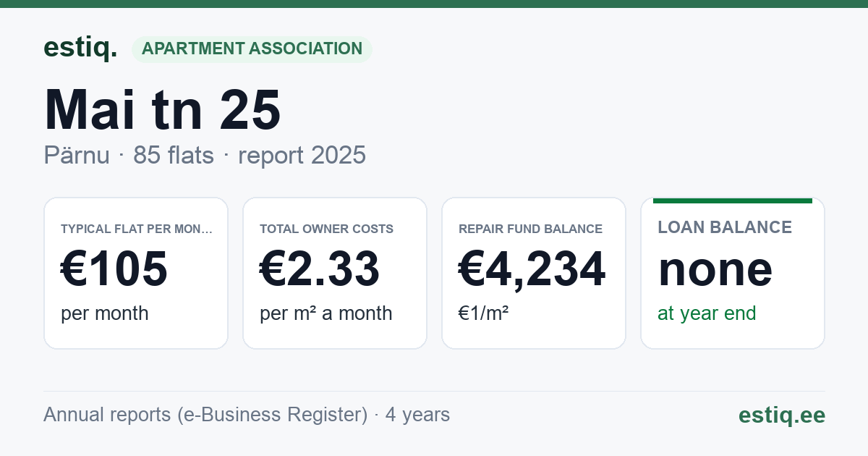Open the estiq.ee link
The height and width of the screenshot is (456, 868).
coord(782,415)
